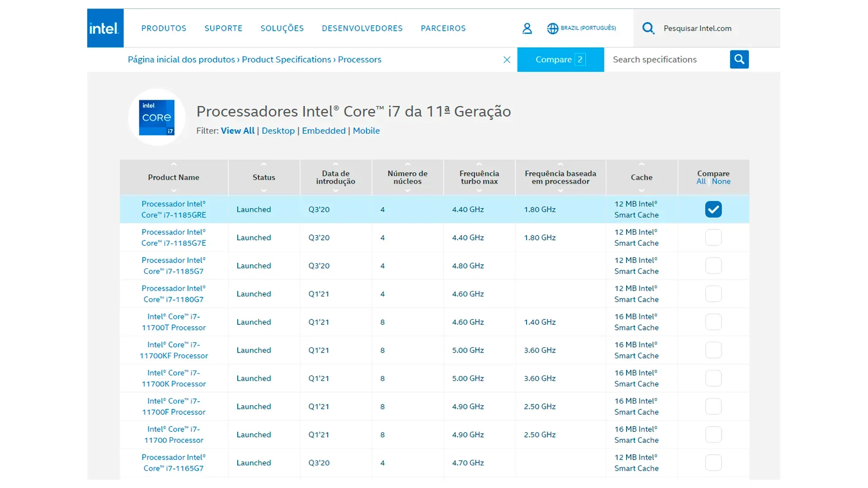Open the SUPORTE menu item

(224, 28)
